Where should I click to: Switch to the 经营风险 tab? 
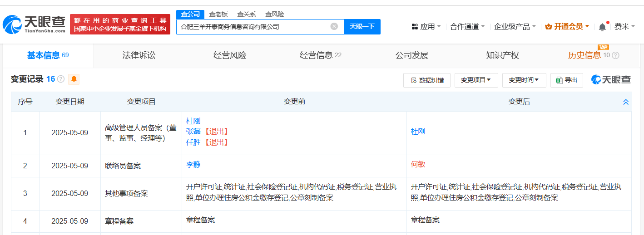click(x=230, y=55)
